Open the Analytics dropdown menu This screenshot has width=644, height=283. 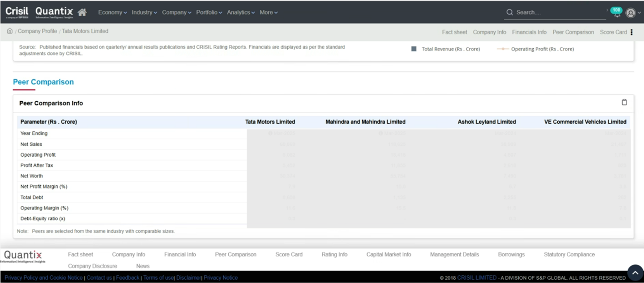coord(241,12)
